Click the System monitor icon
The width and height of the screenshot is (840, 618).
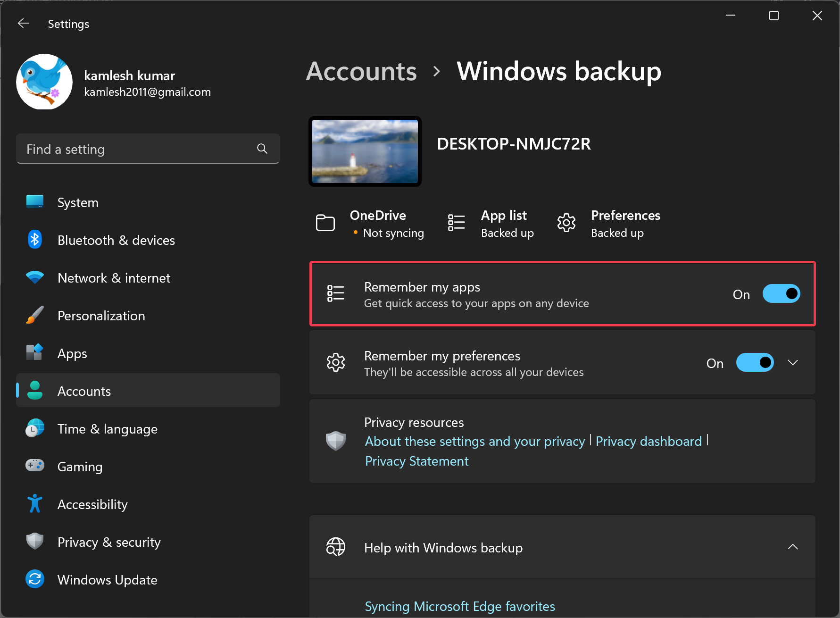(x=35, y=202)
